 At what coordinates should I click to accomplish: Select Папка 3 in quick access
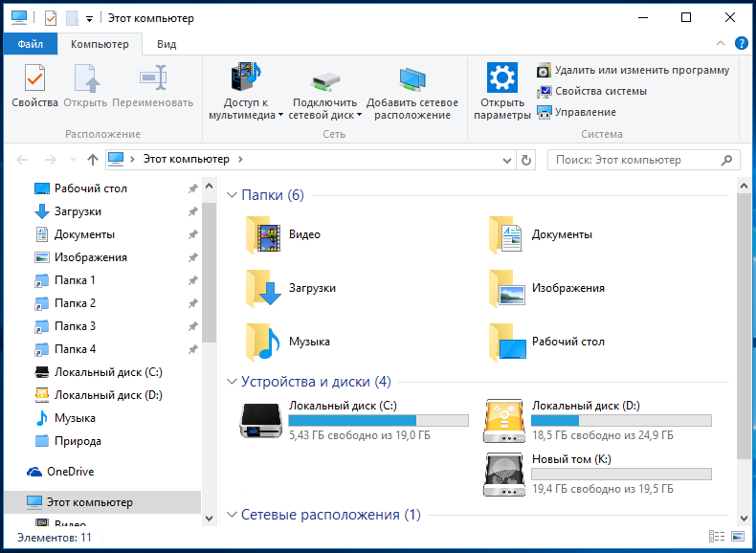tap(65, 326)
